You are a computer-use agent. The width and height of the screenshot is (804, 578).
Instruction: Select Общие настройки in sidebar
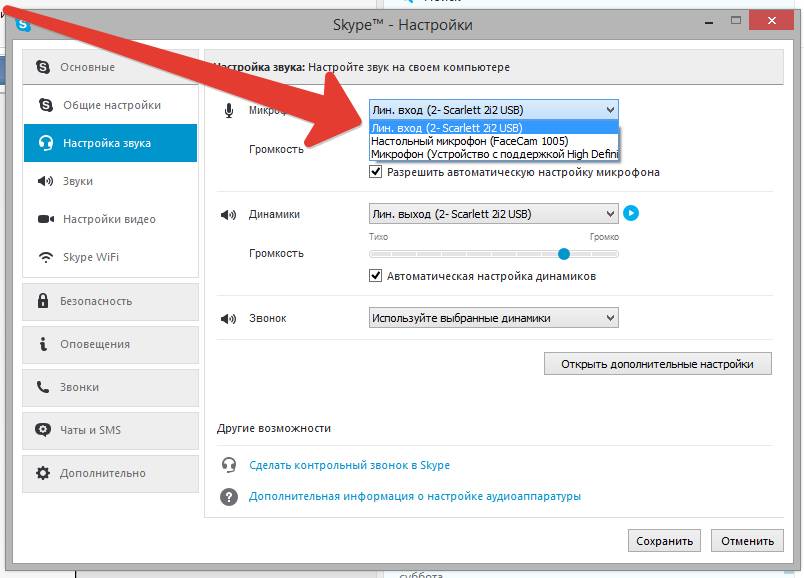pos(110,105)
